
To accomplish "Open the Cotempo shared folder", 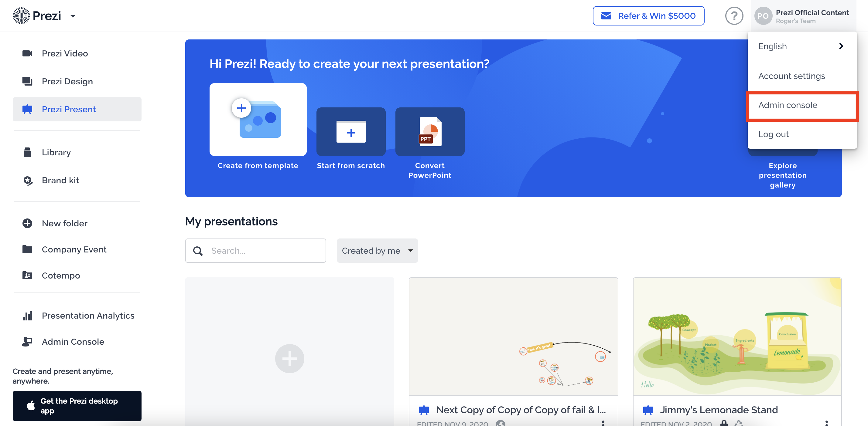I will pyautogui.click(x=61, y=275).
